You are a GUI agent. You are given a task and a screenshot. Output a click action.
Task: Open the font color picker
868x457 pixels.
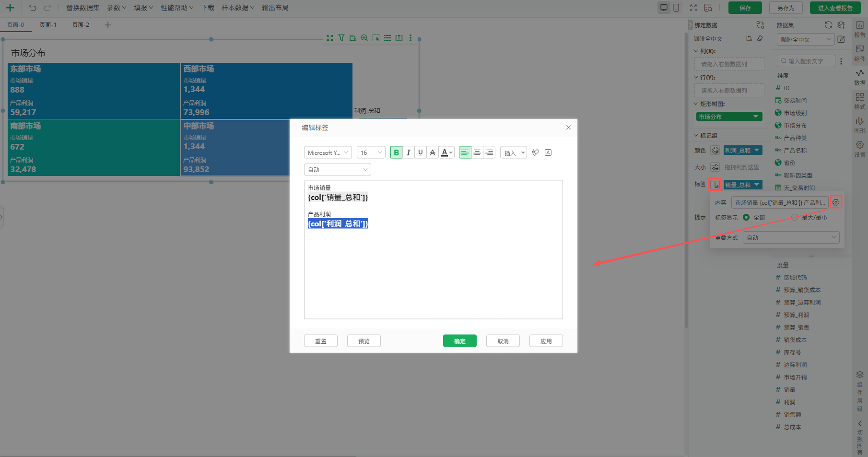click(446, 152)
